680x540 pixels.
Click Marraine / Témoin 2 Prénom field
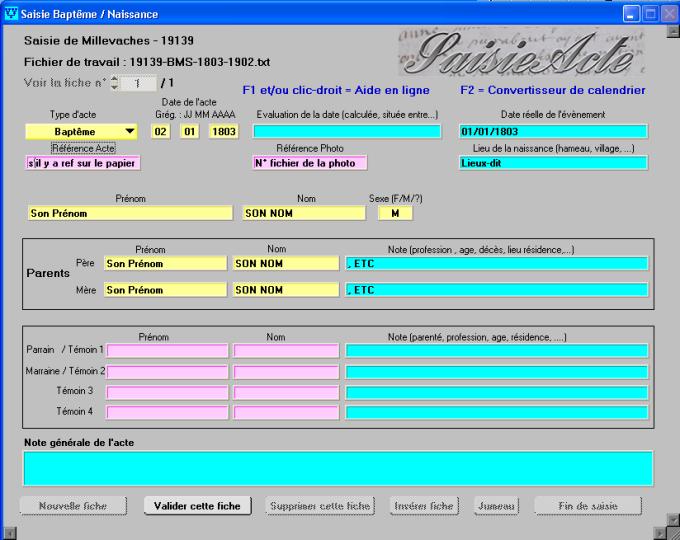167,372
